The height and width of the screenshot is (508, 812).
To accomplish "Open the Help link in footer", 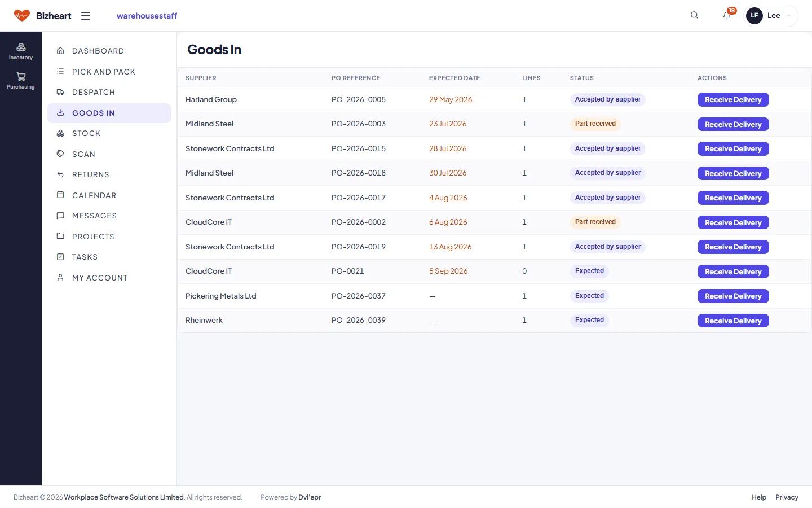I will (759, 497).
